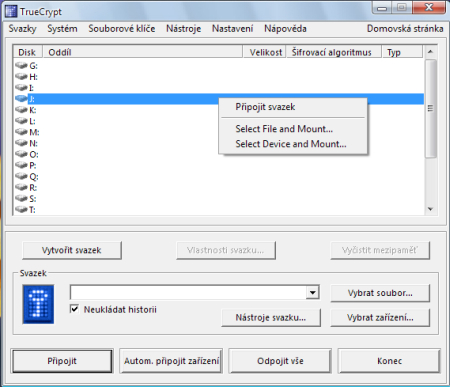The image size is (450, 387).
Task: Choose Select Device and Mount… entry
Action: click(x=293, y=144)
